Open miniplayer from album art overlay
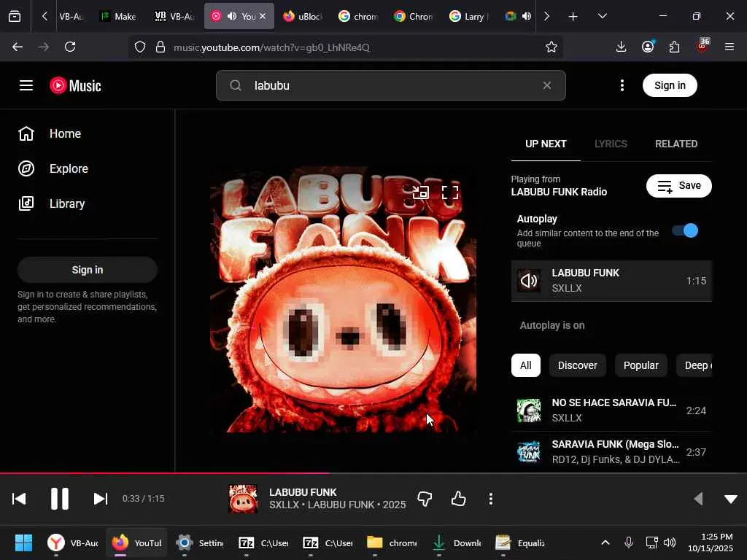The width and height of the screenshot is (747, 560). (421, 192)
